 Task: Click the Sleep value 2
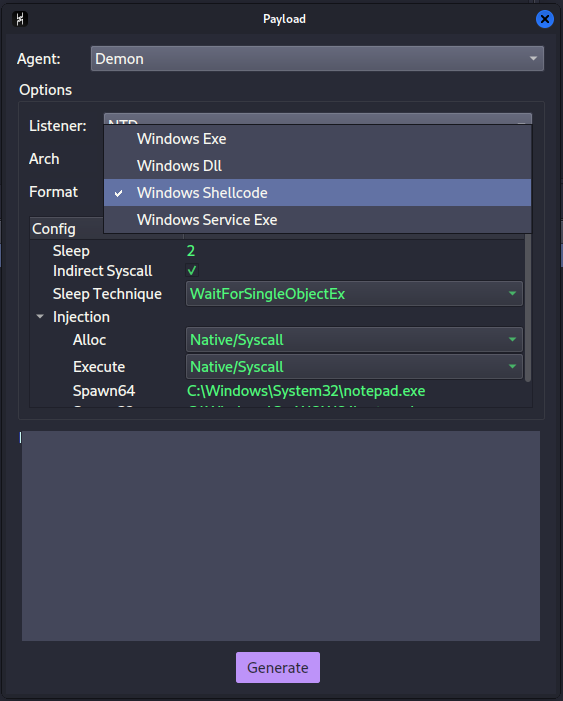[x=190, y=251]
